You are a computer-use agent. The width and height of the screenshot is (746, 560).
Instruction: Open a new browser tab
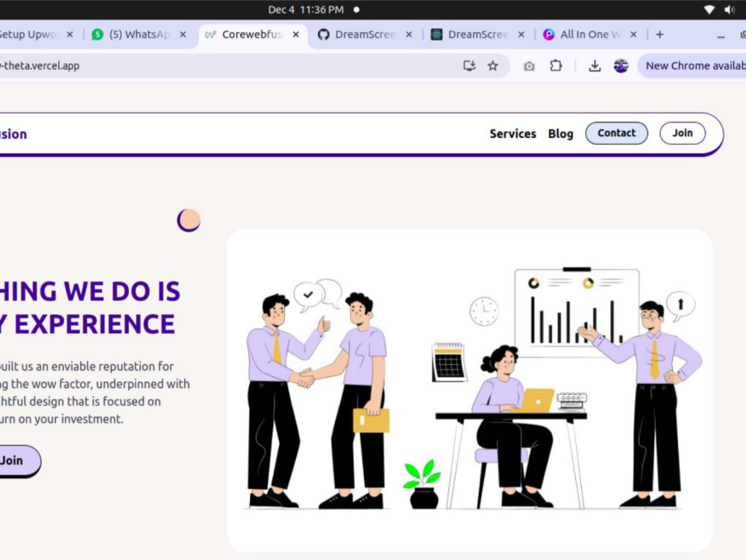pyautogui.click(x=660, y=35)
